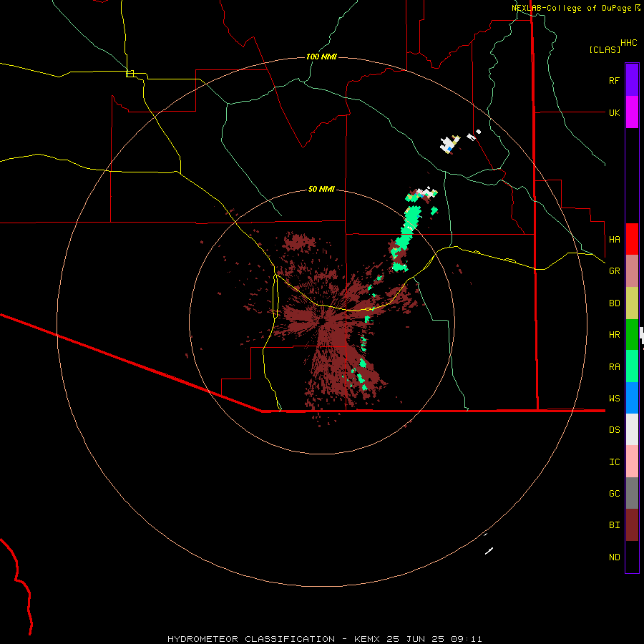Click the HHC product label
Image resolution: width=644 pixels, height=644 pixels.
[629, 43]
